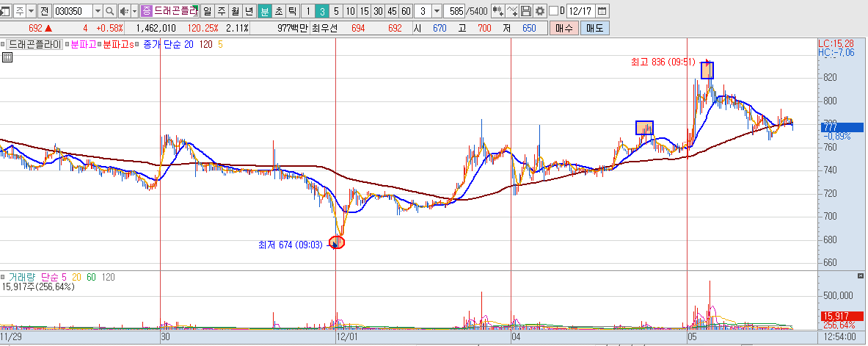Click the 12/01 date label on time axis
The height and width of the screenshot is (346, 868).
tap(347, 336)
